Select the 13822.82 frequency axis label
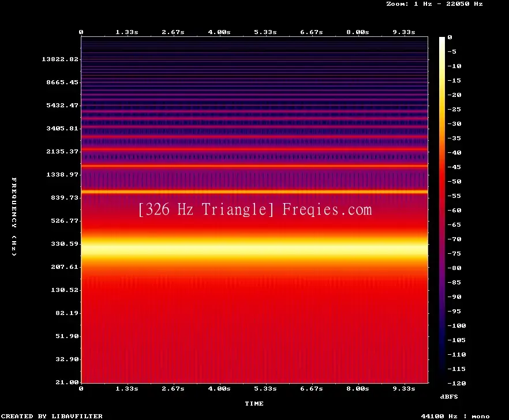Screen dimensions: 509x420 (60, 59)
